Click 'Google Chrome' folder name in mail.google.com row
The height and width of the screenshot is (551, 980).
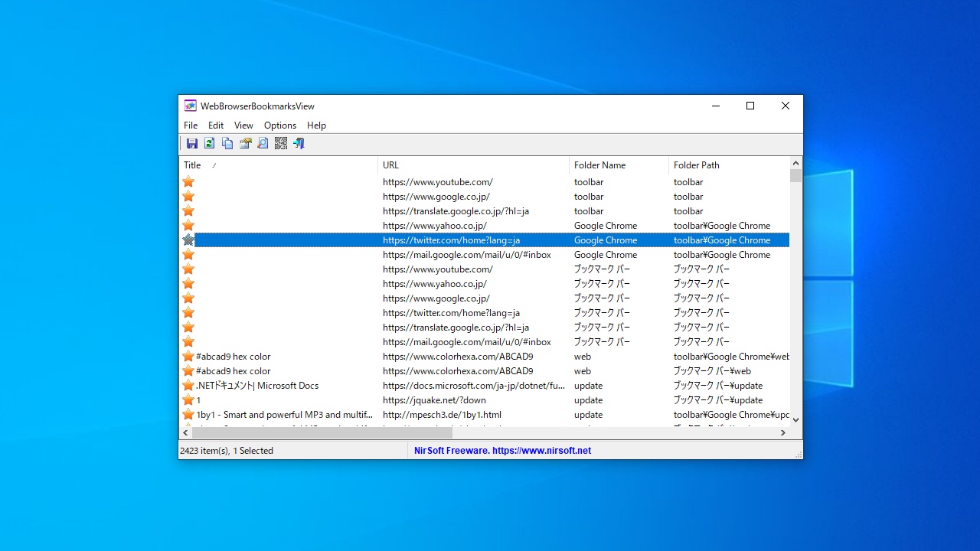coord(606,255)
